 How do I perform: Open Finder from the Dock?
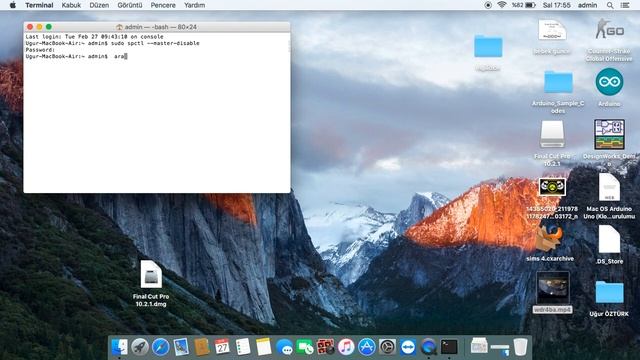pos(120,347)
